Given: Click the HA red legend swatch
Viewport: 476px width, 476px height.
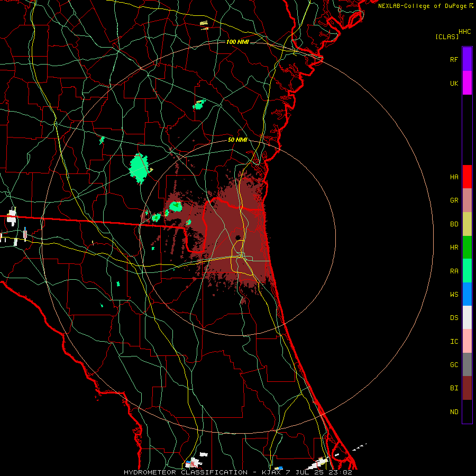Looking at the screenshot, I should pos(467,177).
